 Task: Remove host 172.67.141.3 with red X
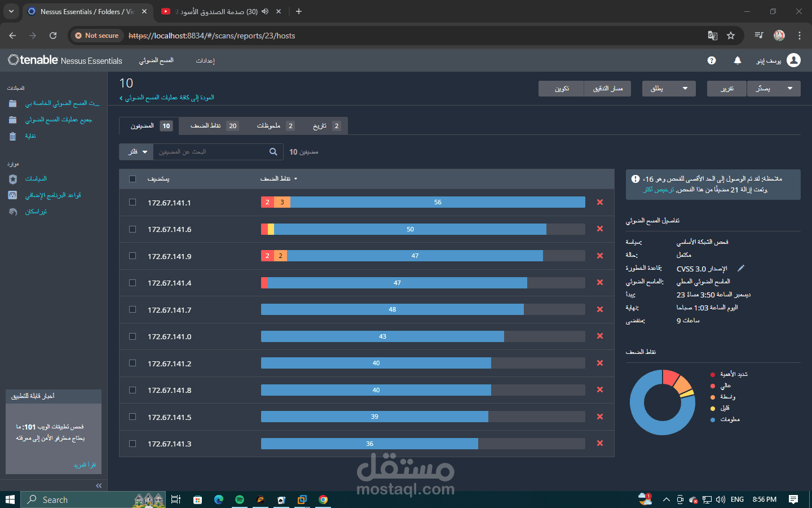point(600,443)
